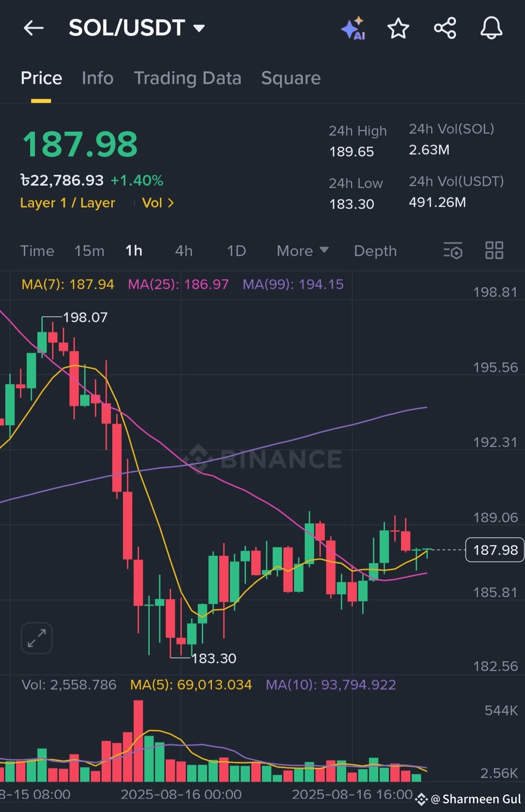Open the Layer 1 / Layer category link
The image size is (525, 812).
click(x=68, y=203)
